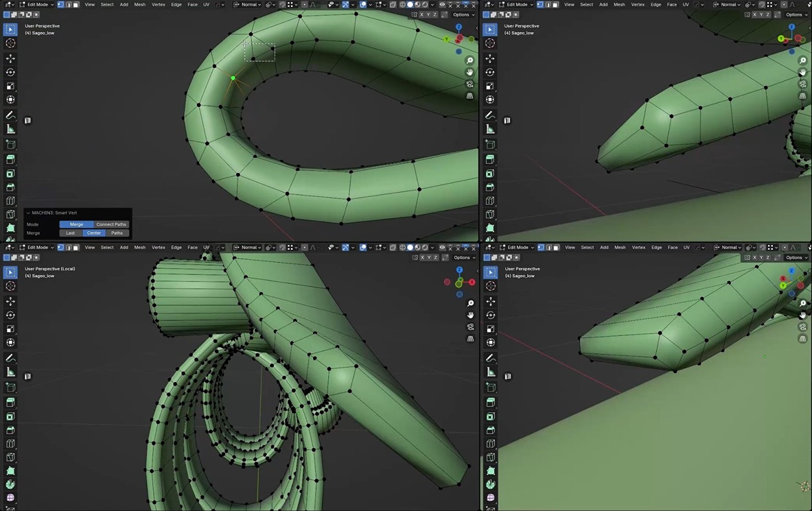Select the Transform tool in top-right viewport
Viewport: 812px width, 511px height.
pos(490,100)
